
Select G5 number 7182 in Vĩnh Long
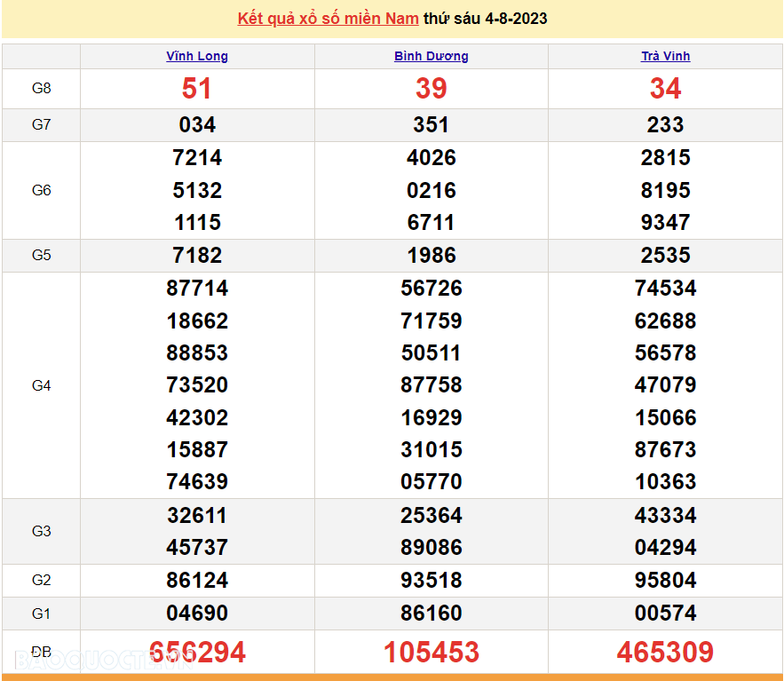pos(197,256)
